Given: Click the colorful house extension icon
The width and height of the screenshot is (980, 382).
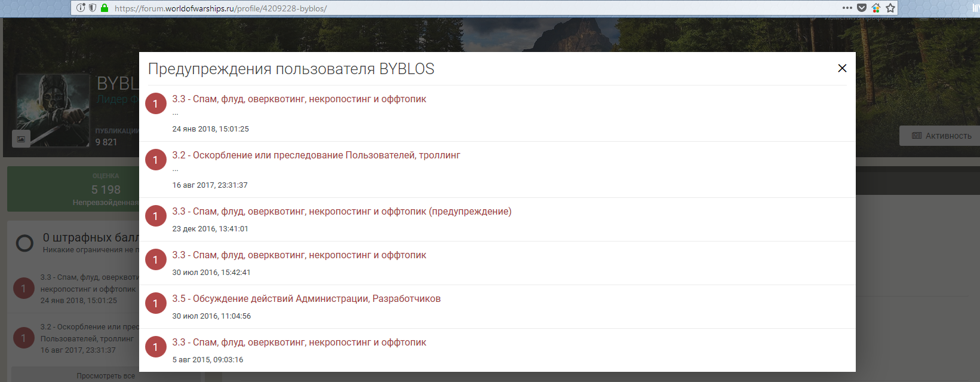Looking at the screenshot, I should click(876, 8).
